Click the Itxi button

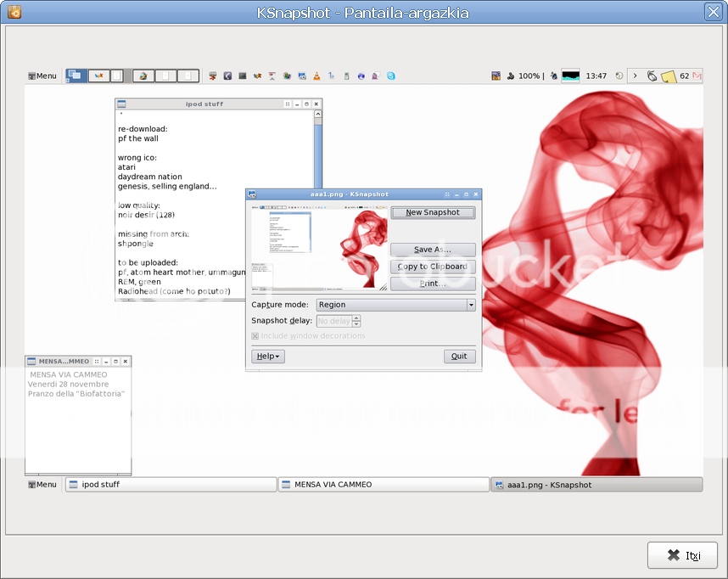click(x=682, y=555)
